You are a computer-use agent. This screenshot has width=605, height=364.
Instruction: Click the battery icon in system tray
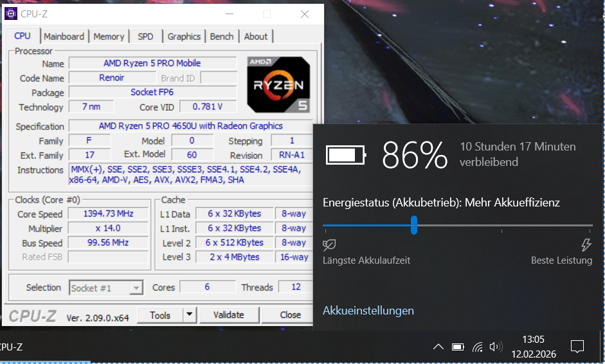point(458,347)
